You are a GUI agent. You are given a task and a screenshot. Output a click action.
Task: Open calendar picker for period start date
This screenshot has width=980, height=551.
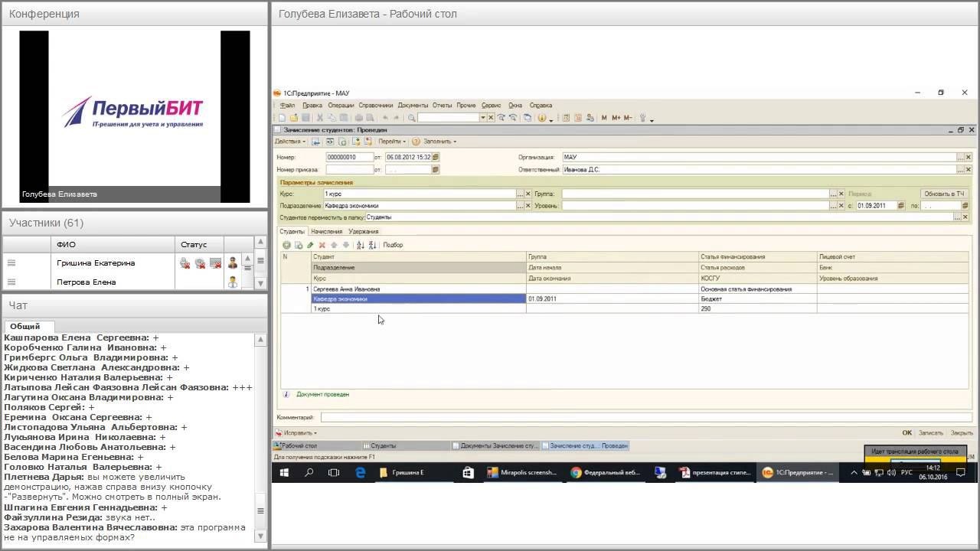click(901, 206)
